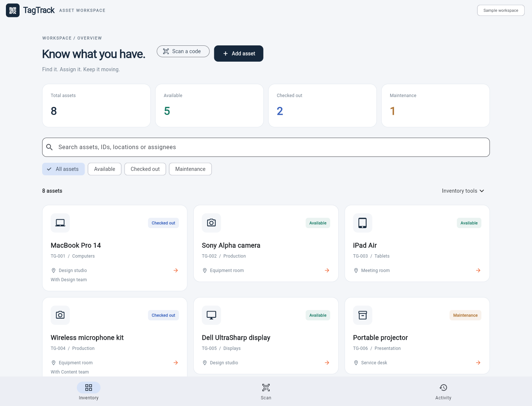Select the All assets filter chip
The width and height of the screenshot is (532, 406).
click(64, 169)
